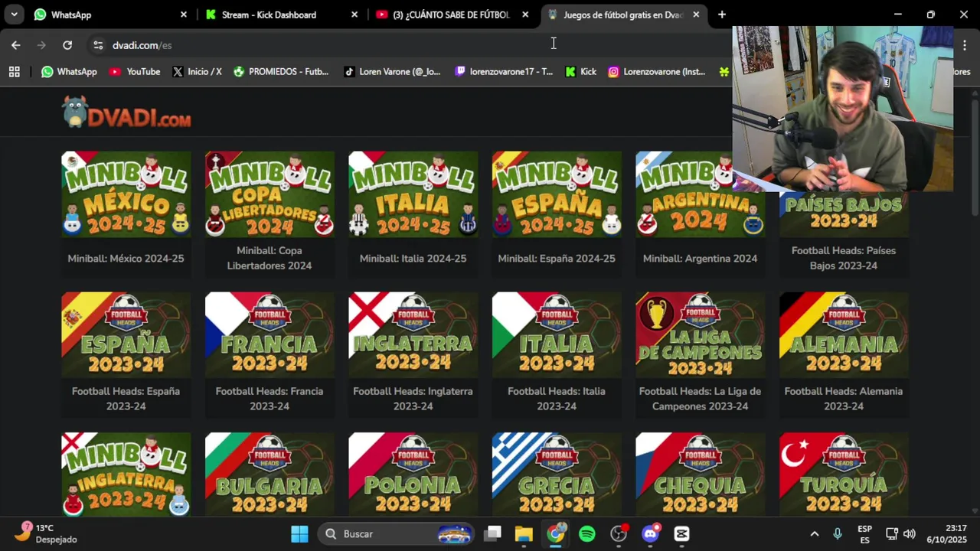
Task: Reload the dvadi.com page
Action: pyautogui.click(x=67, y=45)
